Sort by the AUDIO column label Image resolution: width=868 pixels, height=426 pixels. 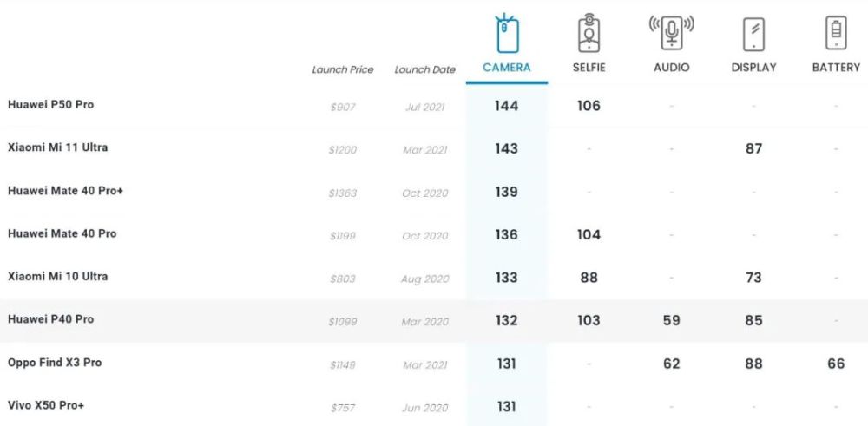(x=672, y=68)
